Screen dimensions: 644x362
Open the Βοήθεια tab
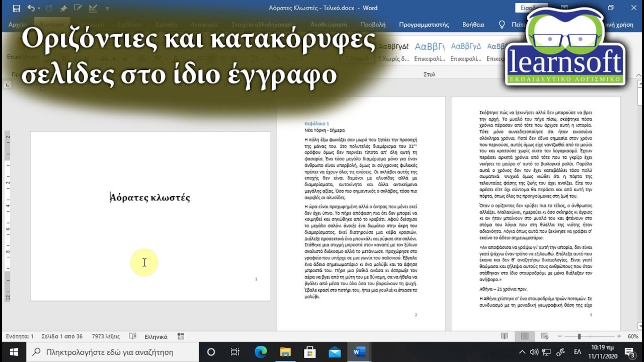point(473,24)
